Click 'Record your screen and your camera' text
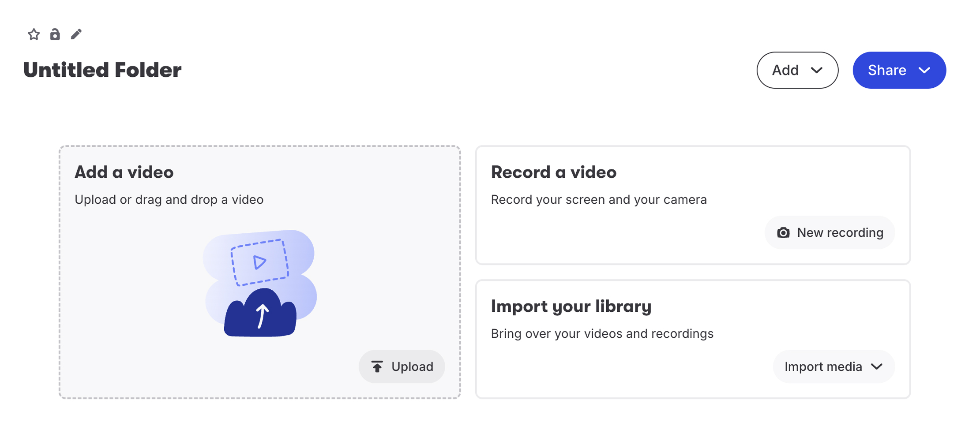The image size is (980, 437). [x=599, y=200]
